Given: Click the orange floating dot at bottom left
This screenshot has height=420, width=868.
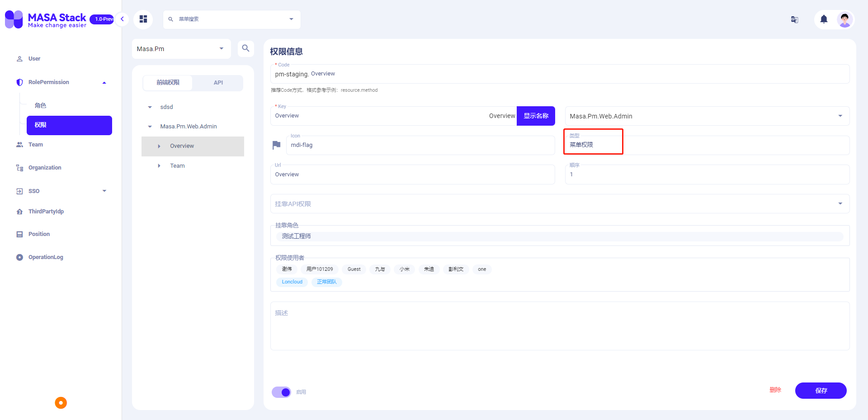Looking at the screenshot, I should tap(61, 402).
